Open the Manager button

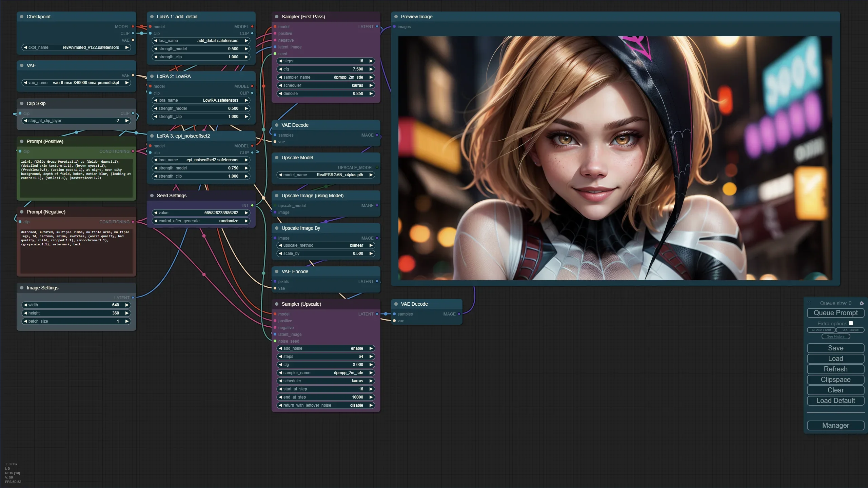[835, 425]
